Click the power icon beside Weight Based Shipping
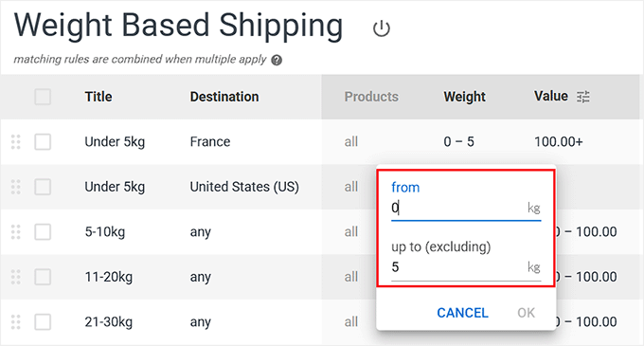This screenshot has width=644, height=346. click(x=381, y=28)
